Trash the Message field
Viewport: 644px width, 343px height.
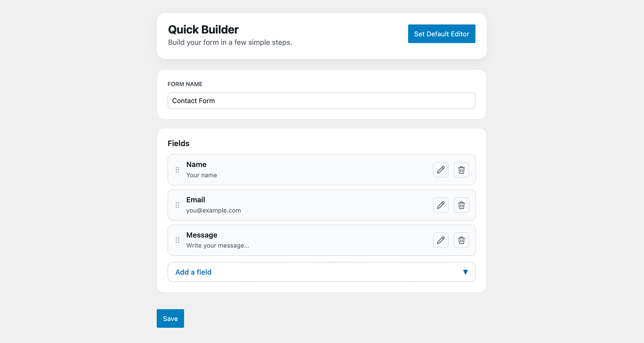coord(461,240)
